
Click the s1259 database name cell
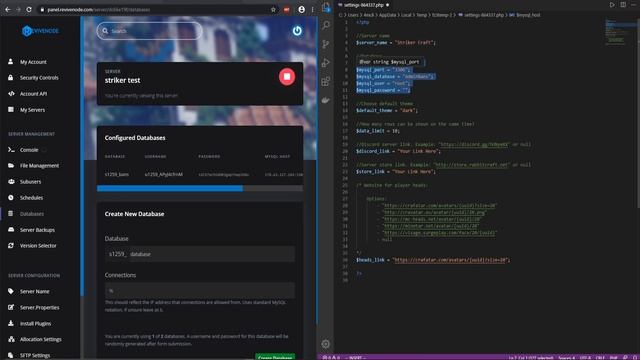117,174
